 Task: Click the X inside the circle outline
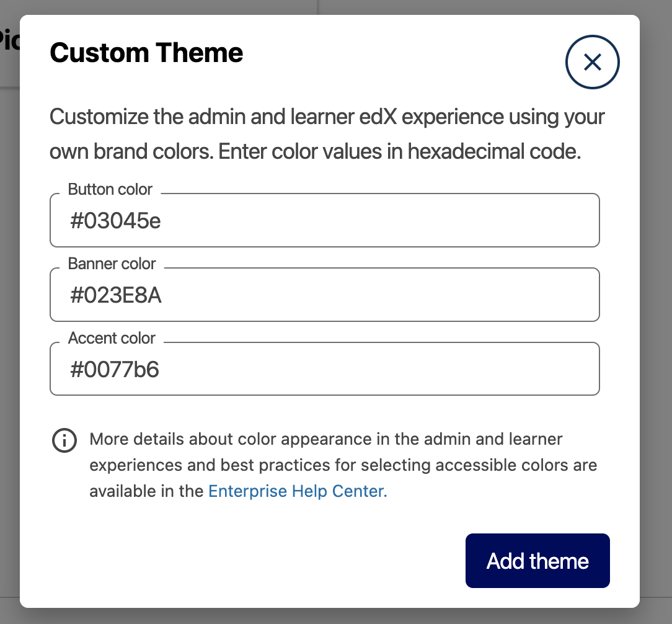[x=593, y=62]
